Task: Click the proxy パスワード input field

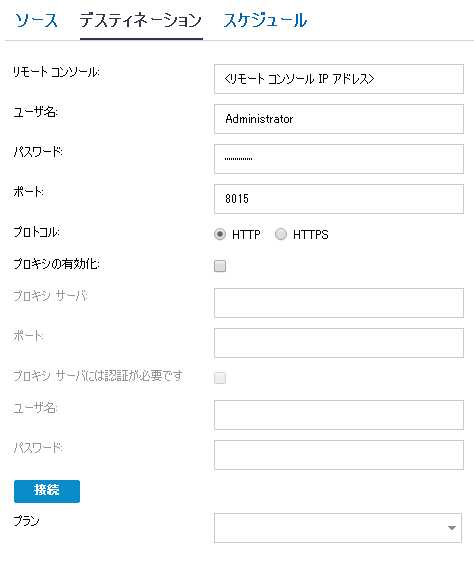Action: pyautogui.click(x=339, y=455)
